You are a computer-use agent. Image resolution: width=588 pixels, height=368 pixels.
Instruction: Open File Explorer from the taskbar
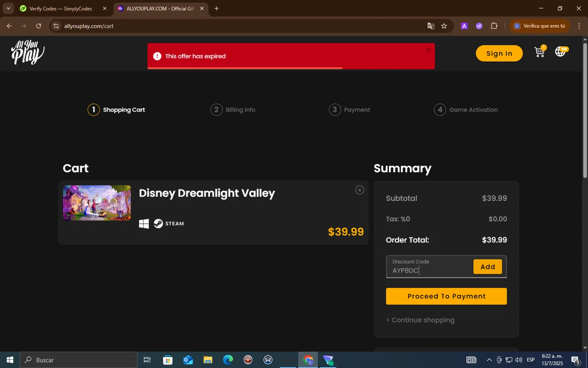pos(208,360)
